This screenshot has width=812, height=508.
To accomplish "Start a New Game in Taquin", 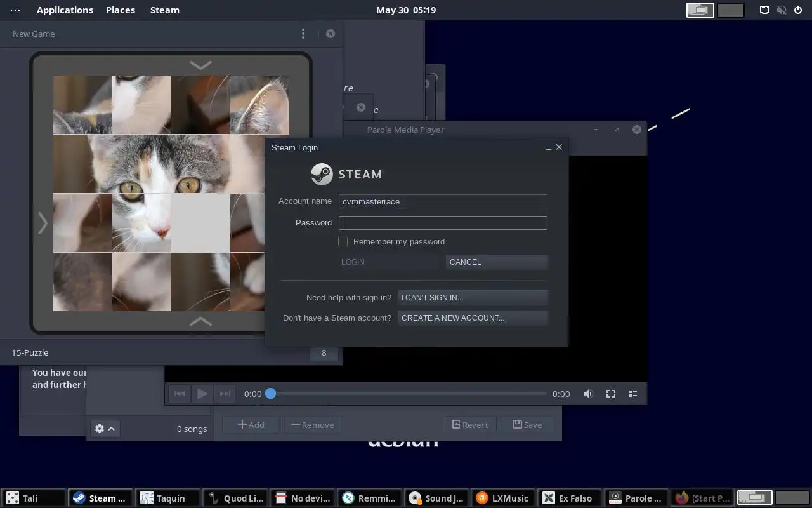I will (x=34, y=34).
